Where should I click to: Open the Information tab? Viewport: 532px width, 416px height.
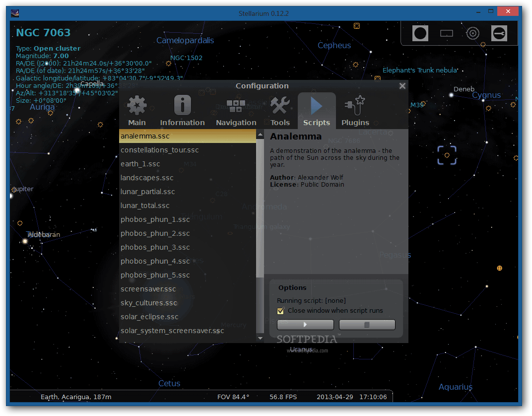click(182, 111)
